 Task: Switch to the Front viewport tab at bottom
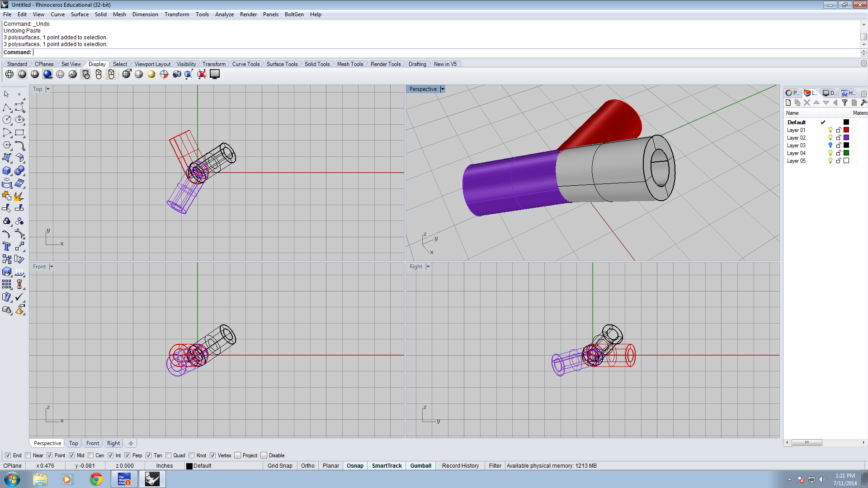[93, 443]
